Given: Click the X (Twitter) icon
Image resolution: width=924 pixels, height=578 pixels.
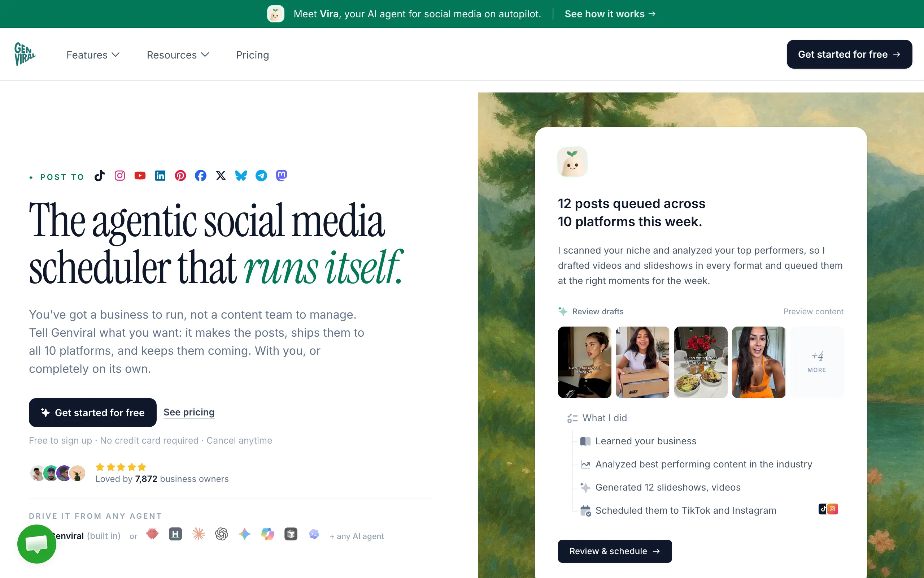Looking at the screenshot, I should point(221,176).
